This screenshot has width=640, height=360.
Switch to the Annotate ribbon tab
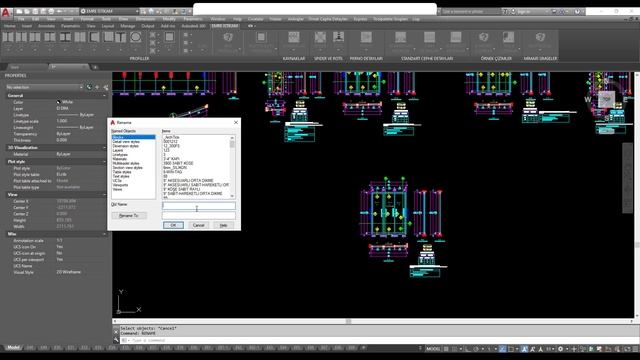coord(46,26)
